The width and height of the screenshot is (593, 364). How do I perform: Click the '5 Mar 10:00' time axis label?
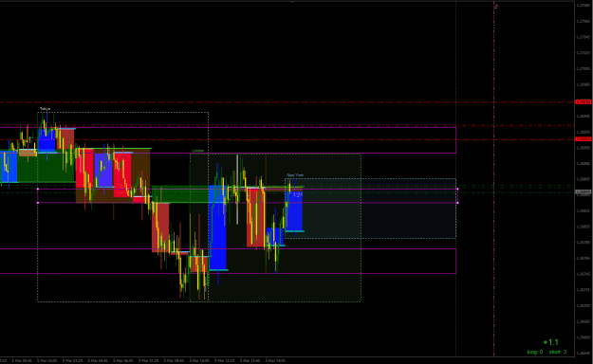click(199, 360)
